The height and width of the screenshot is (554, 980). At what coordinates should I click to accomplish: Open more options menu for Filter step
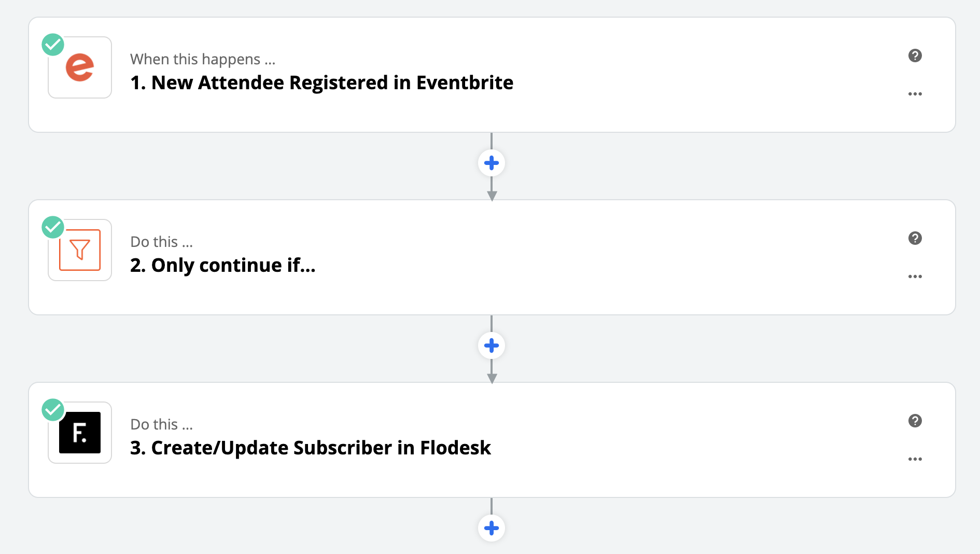(x=915, y=276)
